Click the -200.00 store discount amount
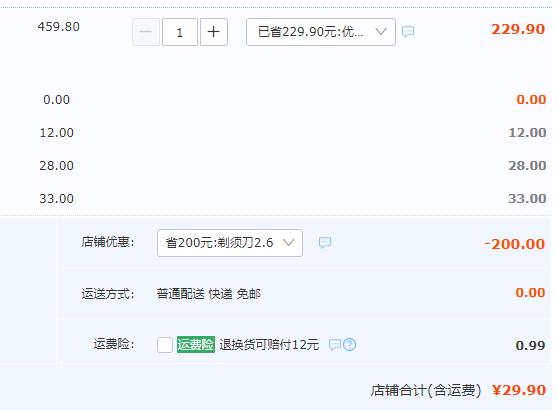558x410 pixels. point(514,244)
